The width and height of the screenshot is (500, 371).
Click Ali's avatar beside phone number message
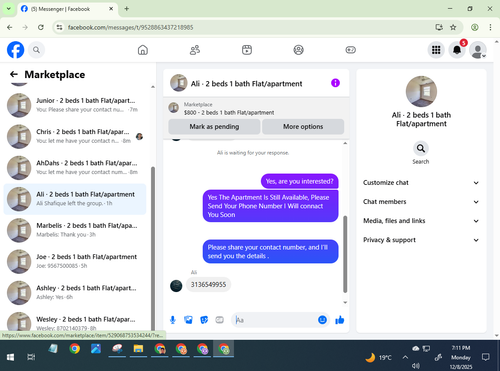(x=176, y=286)
